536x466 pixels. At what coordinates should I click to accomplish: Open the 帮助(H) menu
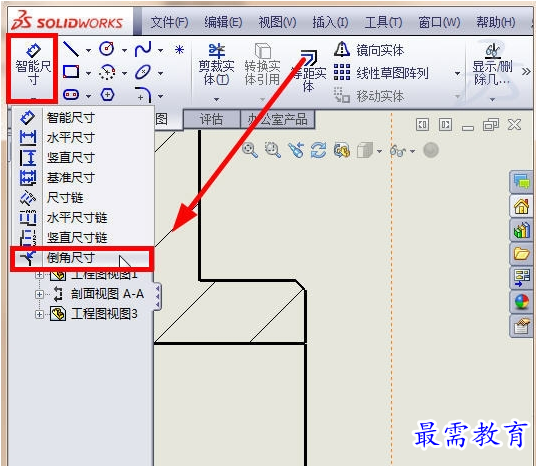(x=496, y=23)
